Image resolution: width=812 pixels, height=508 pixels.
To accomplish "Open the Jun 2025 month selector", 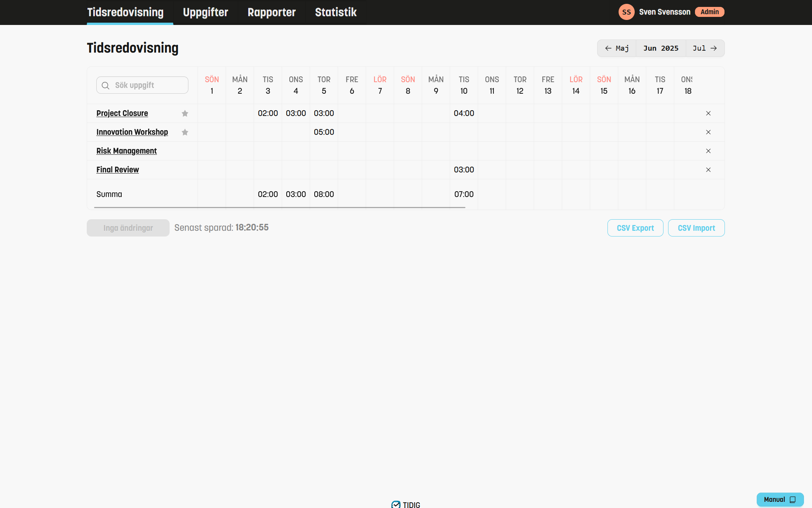I will [661, 48].
